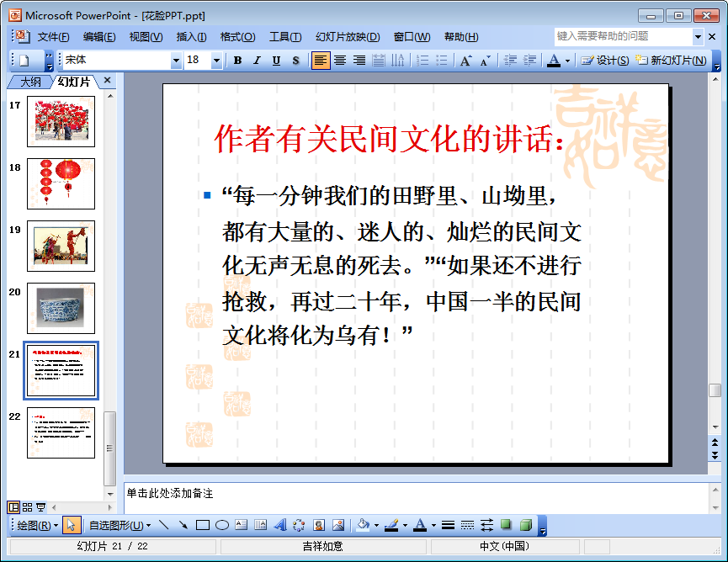Select the Arrow drawing tool

pyautogui.click(x=183, y=525)
